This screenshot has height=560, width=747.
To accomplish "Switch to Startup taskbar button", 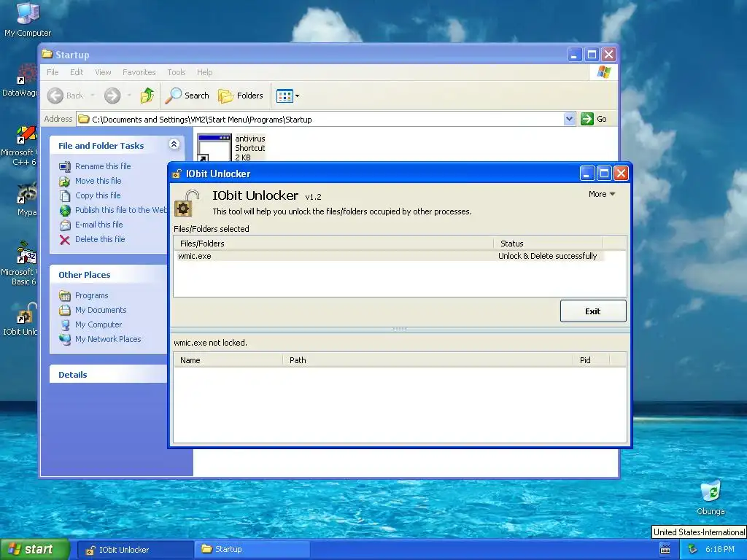I will (x=252, y=550).
